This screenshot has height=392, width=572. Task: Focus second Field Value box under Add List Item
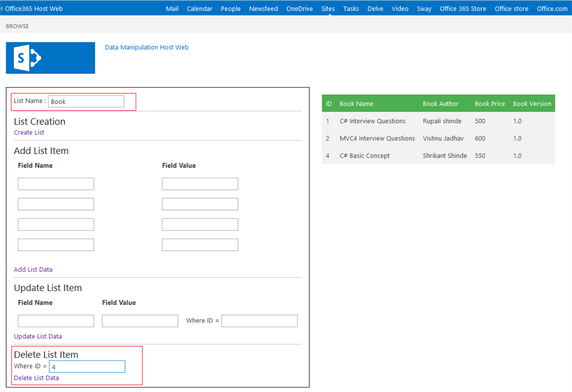tap(200, 204)
